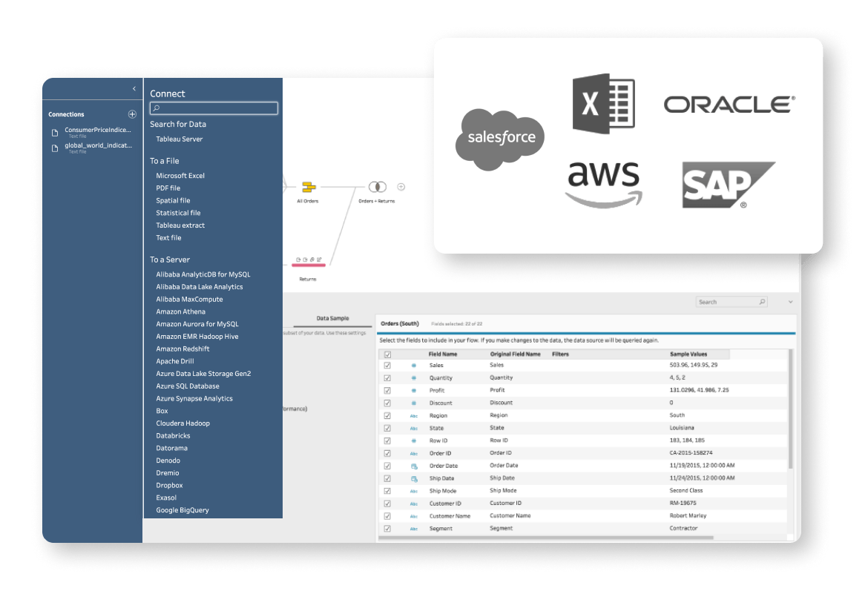Image resolution: width=868 pixels, height=594 pixels.
Task: Change the Customer Name field Abc type icon
Action: coord(413,516)
